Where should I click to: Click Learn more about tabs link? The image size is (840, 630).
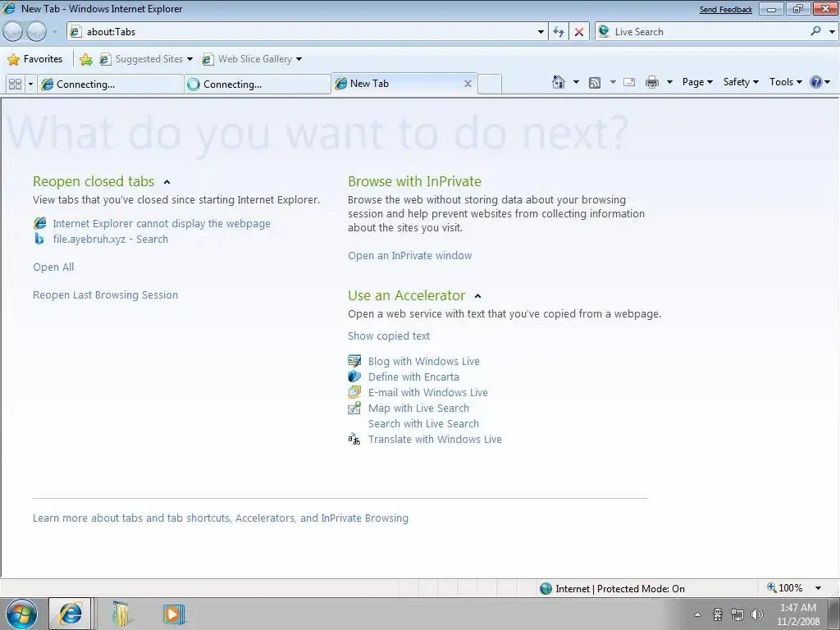[x=220, y=518]
